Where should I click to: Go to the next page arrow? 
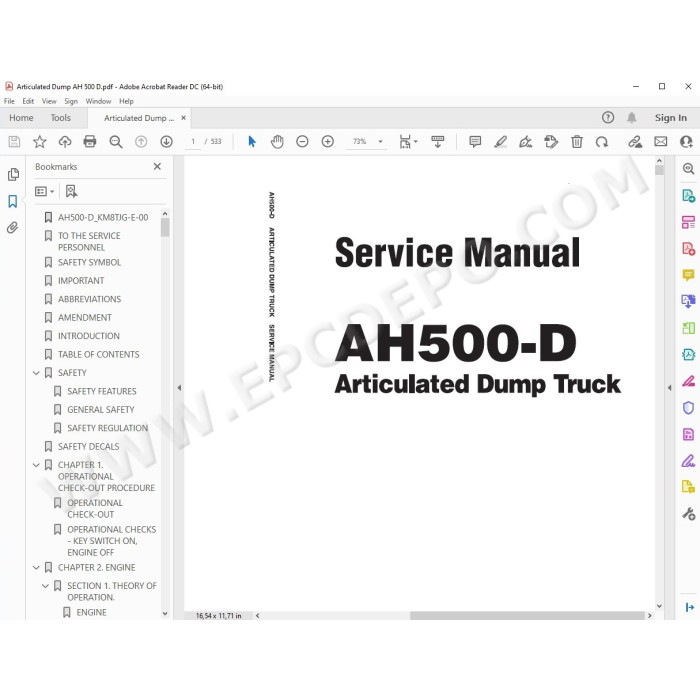(167, 142)
